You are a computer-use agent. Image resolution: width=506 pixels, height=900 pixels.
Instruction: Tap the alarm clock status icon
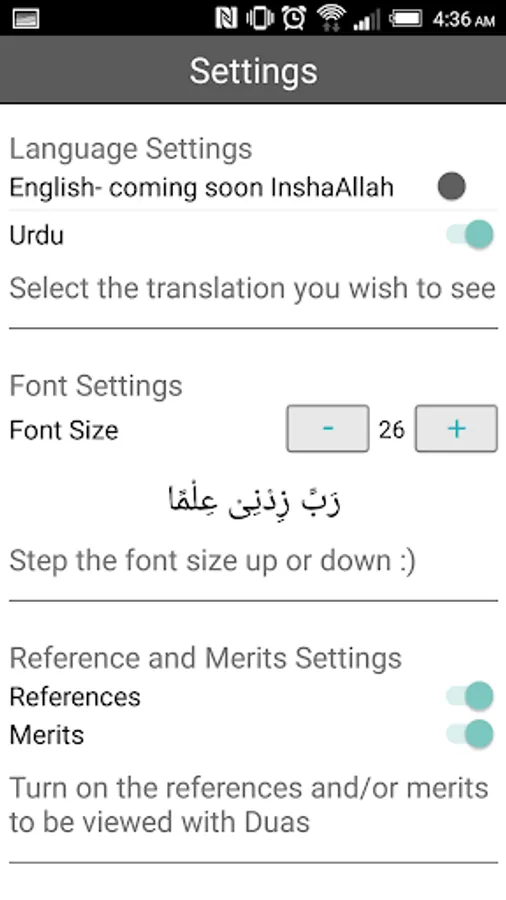coord(294,18)
